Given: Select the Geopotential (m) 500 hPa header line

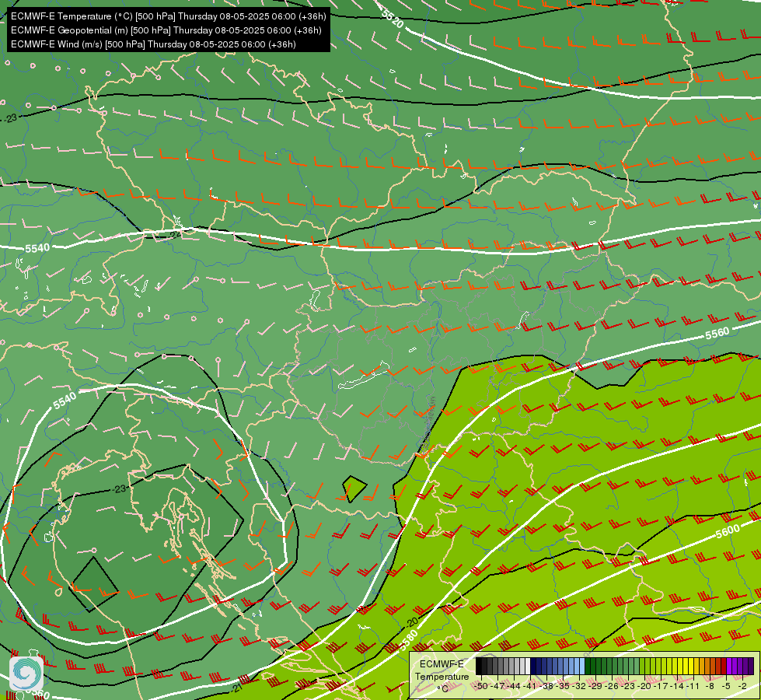Looking at the screenshot, I should 166,30.
